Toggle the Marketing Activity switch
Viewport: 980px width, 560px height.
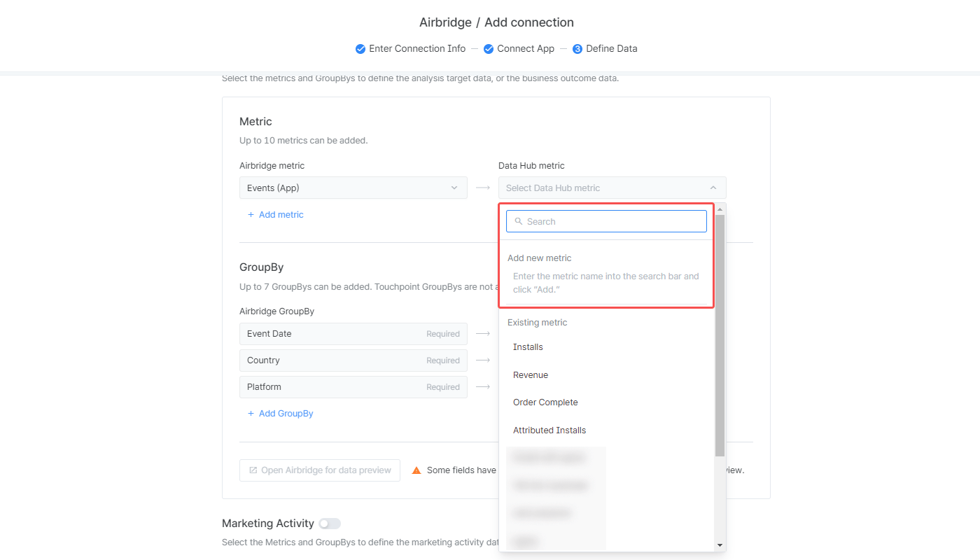click(330, 524)
